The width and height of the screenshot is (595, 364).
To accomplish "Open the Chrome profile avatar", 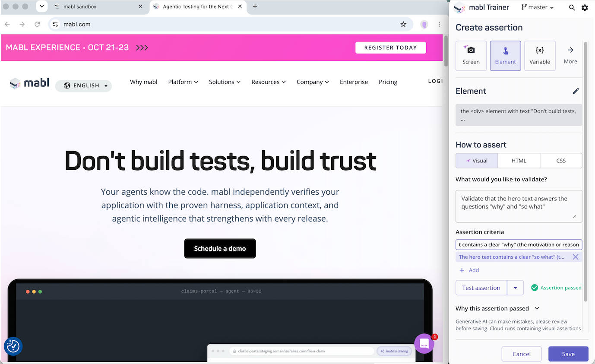I will [424, 24].
